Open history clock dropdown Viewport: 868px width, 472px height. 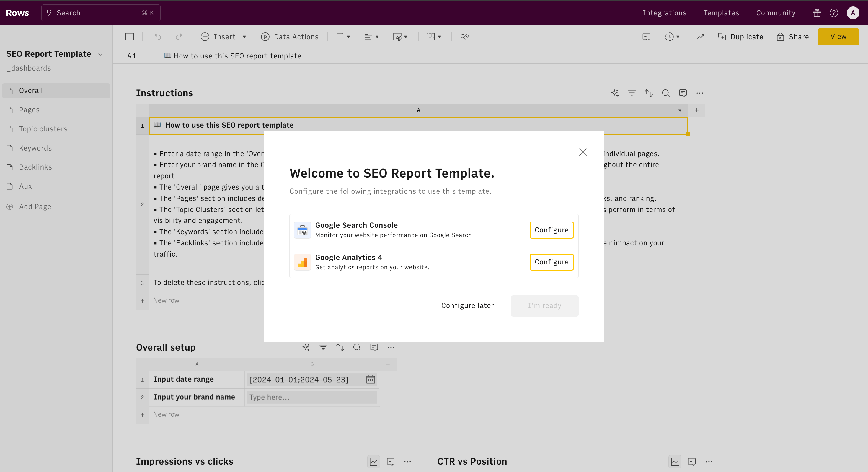[672, 37]
